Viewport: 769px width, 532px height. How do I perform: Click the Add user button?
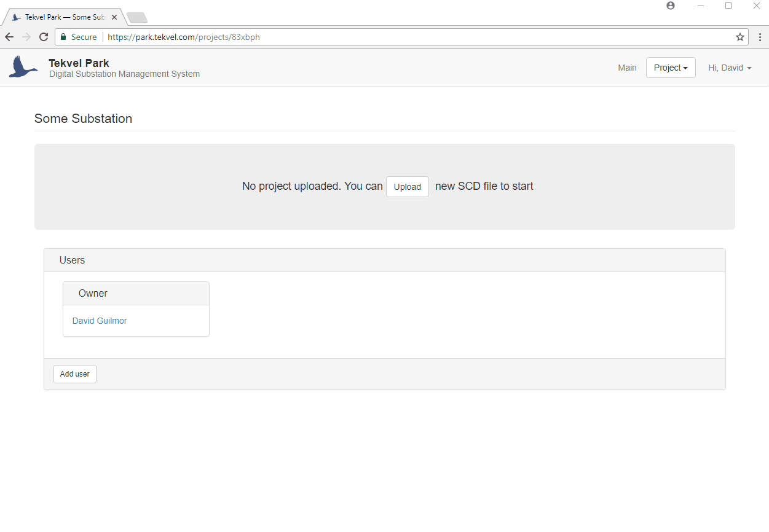click(75, 374)
